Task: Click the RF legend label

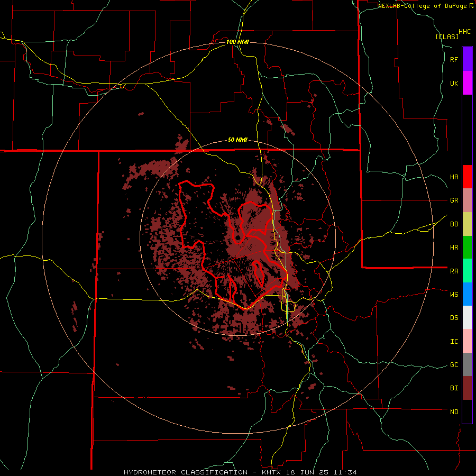Action: 454,59
